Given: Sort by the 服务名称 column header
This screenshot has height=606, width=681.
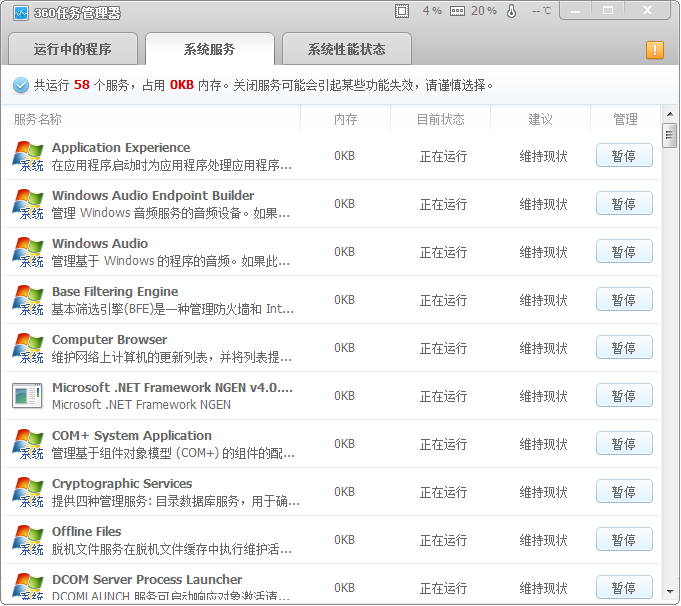Looking at the screenshot, I should click(x=38, y=119).
